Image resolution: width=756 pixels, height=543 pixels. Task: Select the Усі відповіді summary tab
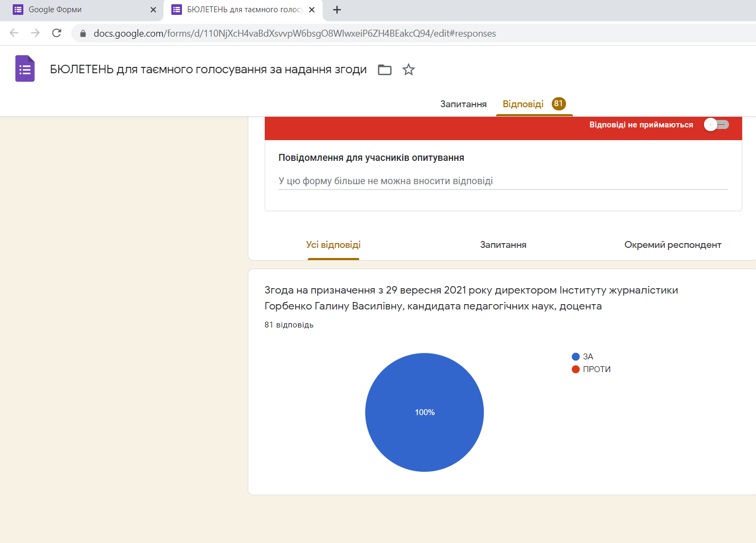point(333,245)
